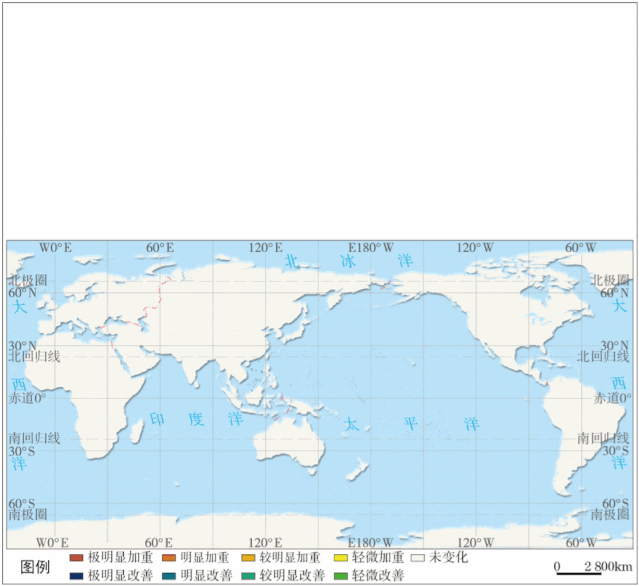Click the 轻微加重 yellow legend swatch
The width and height of the screenshot is (639, 586).
point(341,557)
